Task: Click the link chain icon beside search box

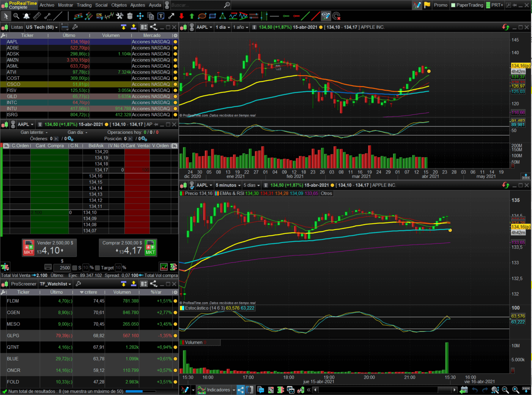Action: pos(167,5)
